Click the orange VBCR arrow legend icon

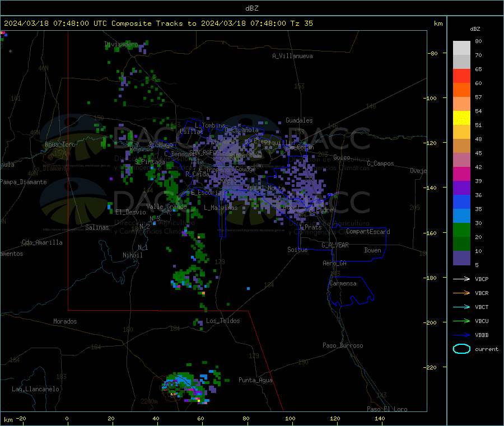[461, 293]
